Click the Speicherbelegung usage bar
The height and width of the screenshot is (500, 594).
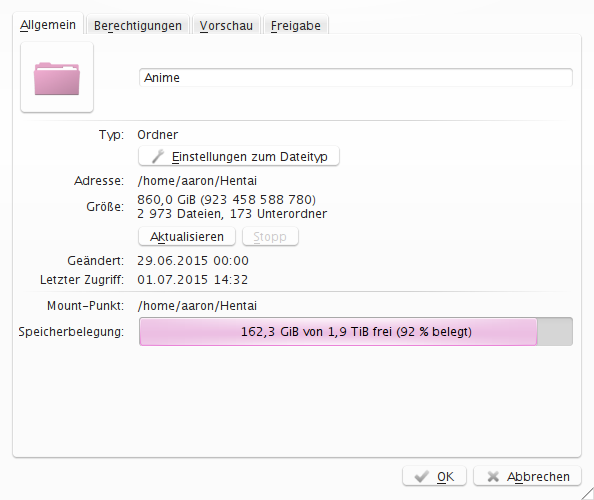356,331
